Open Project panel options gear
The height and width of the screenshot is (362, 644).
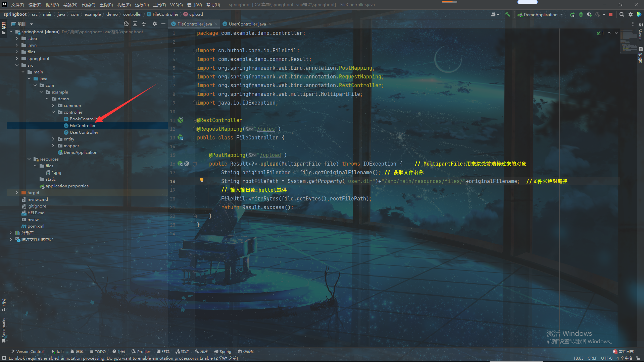coord(155,24)
